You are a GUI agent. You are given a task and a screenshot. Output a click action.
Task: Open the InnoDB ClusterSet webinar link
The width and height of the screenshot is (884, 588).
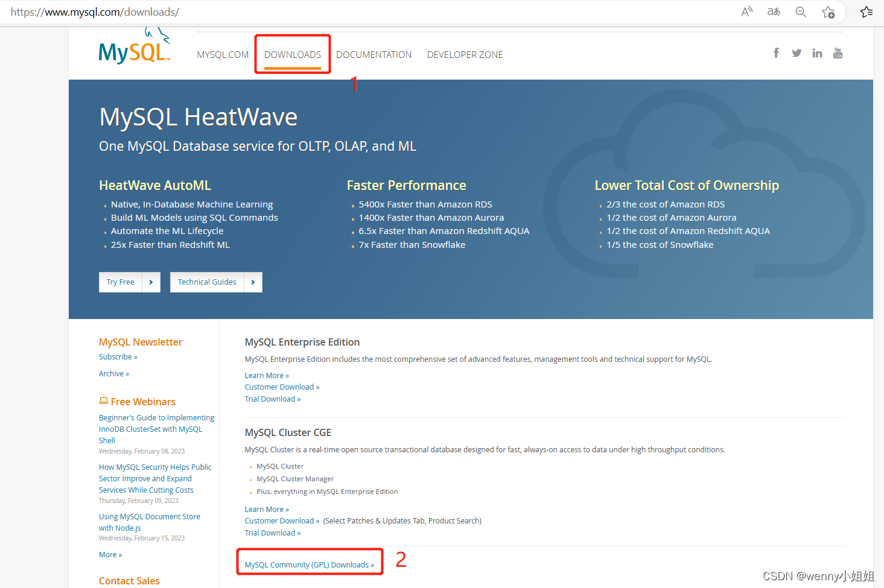[157, 429]
